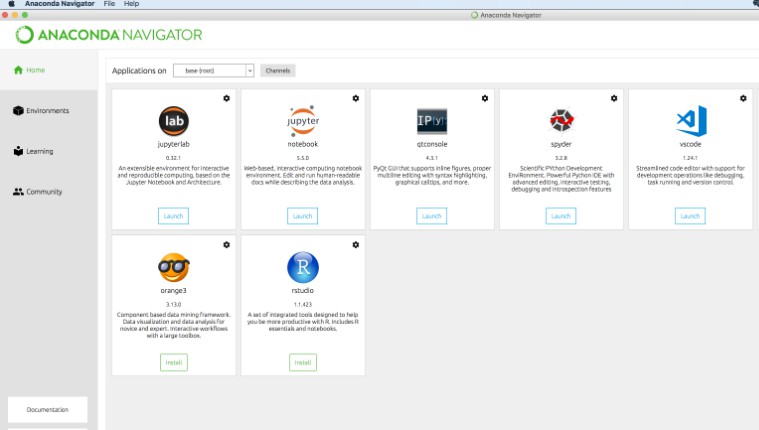Install orange3
This screenshot has height=430, width=759.
[x=174, y=363]
